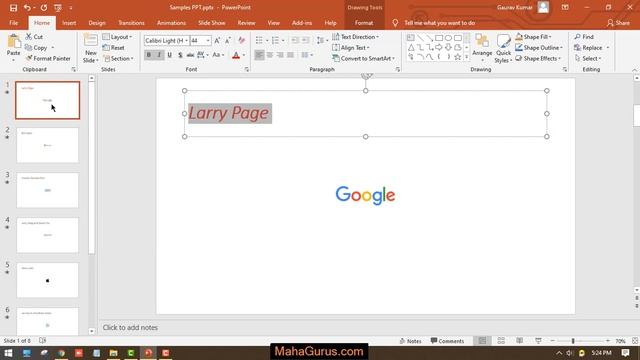Toggle Underline formatting
Viewport: 640px width, 360px height.
point(169,55)
